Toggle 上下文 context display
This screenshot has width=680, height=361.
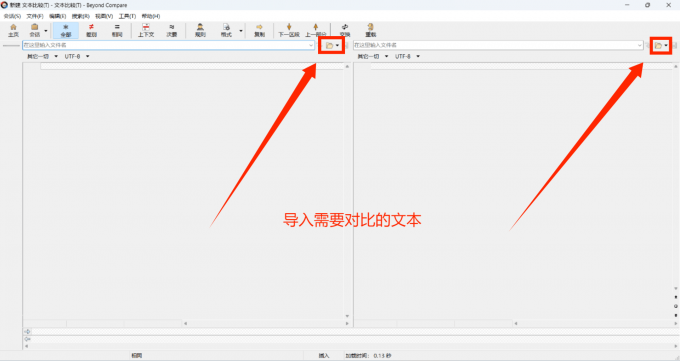[146, 30]
